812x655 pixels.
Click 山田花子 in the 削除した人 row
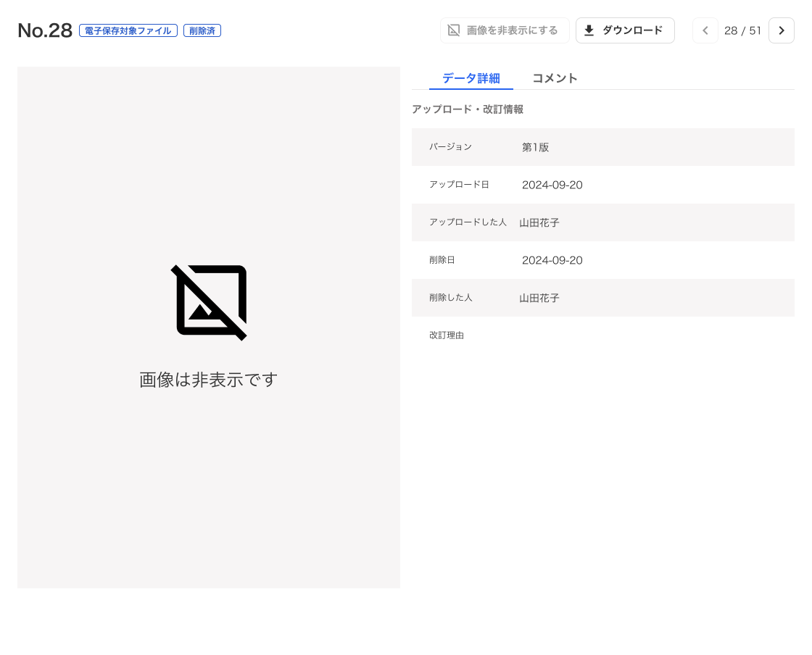click(x=539, y=298)
